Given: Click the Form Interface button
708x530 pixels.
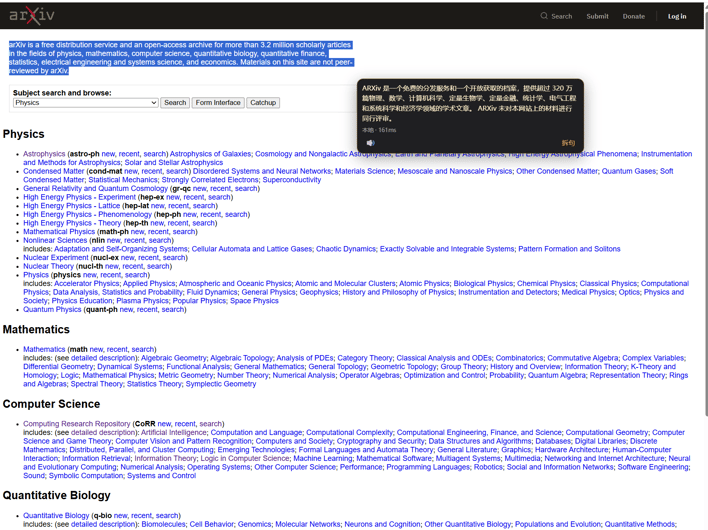Looking at the screenshot, I should pos(218,103).
